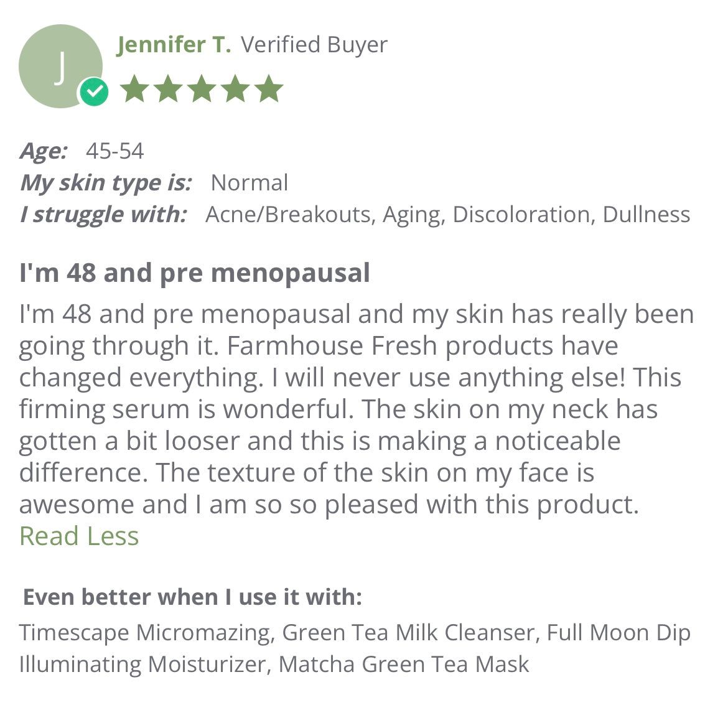Click the third rating star
Viewport: 728px width, 728px height.
click(x=202, y=89)
